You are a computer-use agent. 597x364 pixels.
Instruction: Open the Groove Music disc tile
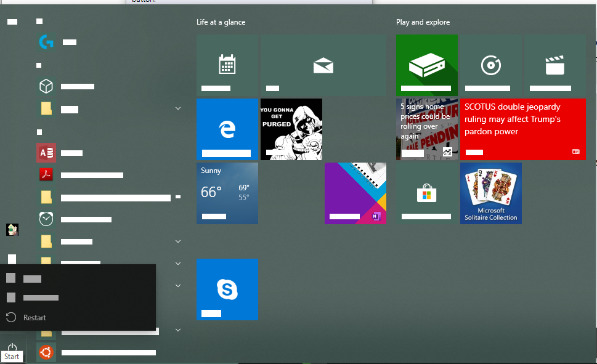click(491, 65)
